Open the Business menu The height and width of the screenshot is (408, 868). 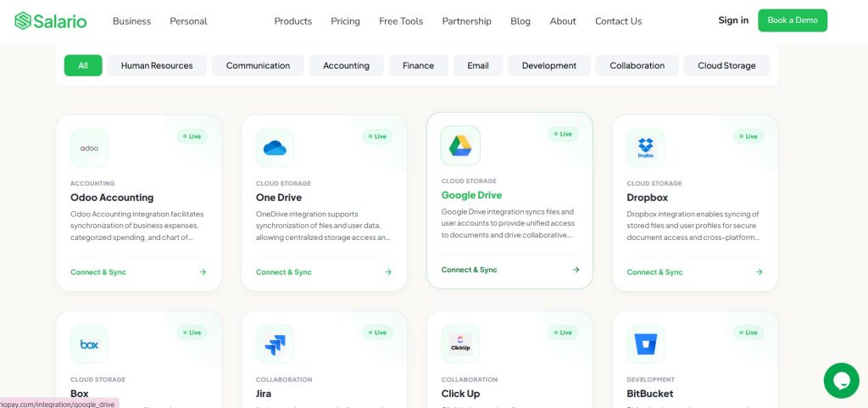tap(131, 21)
